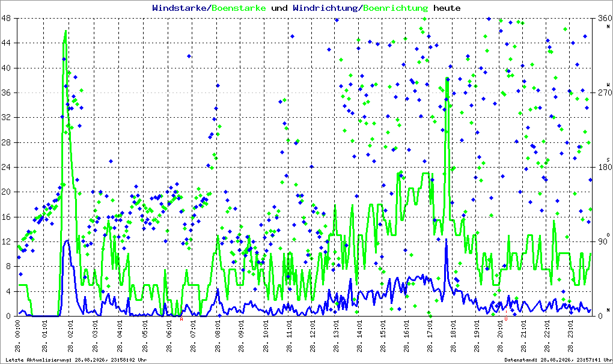The height and width of the screenshot is (364, 613).
Task: Click the time label '28. 09:01'
Action: [x=242, y=336]
